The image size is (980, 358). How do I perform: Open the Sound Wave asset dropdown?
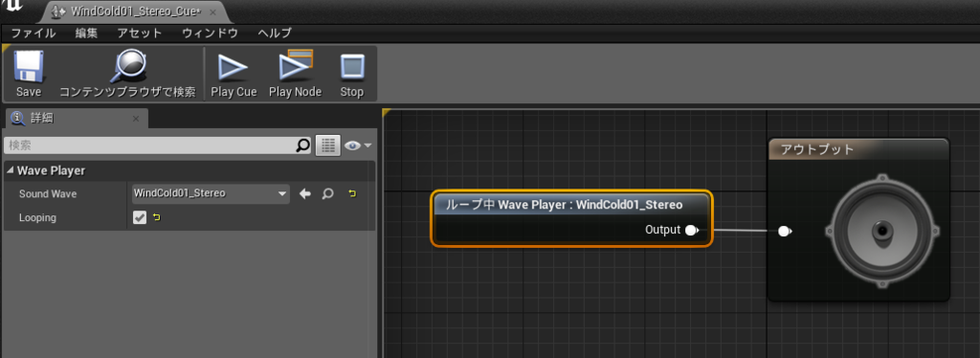point(210,193)
